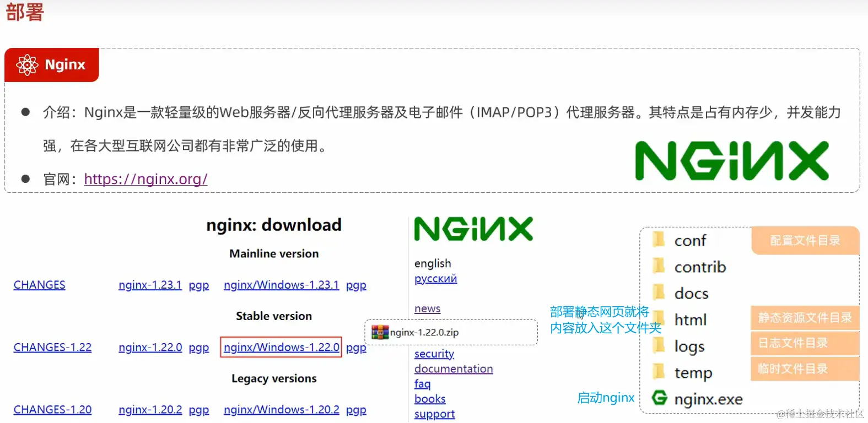The width and height of the screenshot is (868, 423).
Task: Open the faq link
Action: (x=422, y=384)
